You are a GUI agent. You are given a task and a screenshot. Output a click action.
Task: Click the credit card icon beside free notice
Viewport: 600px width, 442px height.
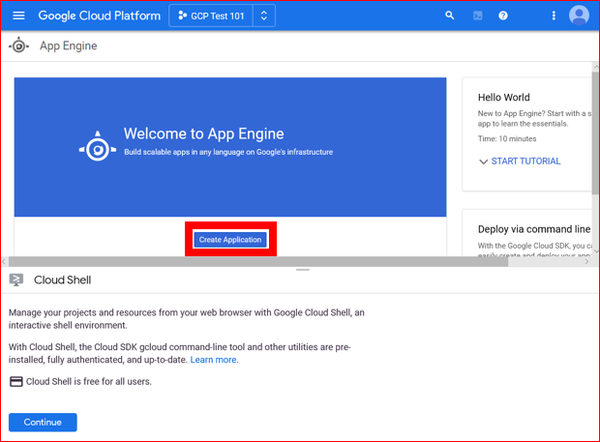click(x=16, y=382)
